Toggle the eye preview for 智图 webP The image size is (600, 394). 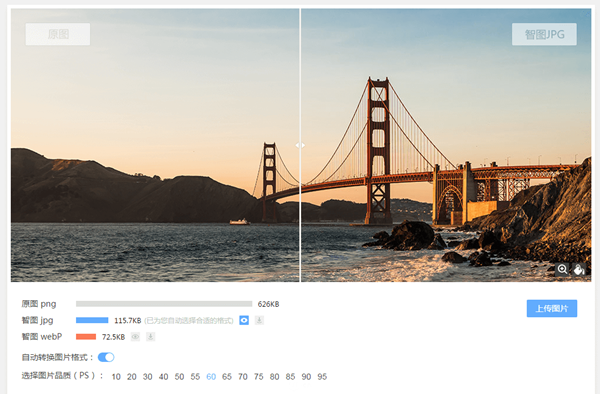(135, 337)
